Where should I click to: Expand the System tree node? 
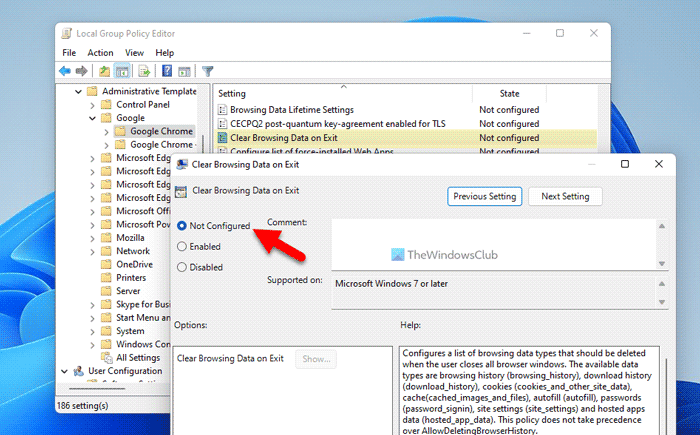tap(92, 331)
